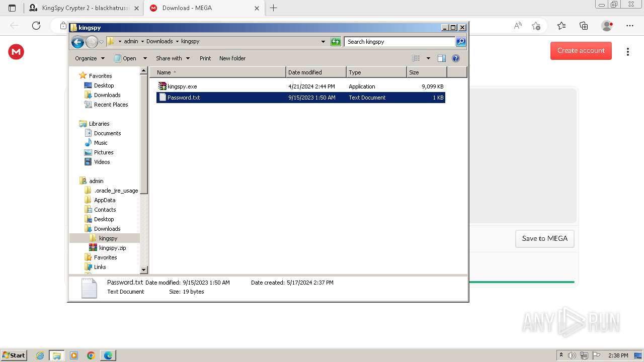Add page to favorites star icon
This screenshot has height=362, width=644.
click(536, 26)
